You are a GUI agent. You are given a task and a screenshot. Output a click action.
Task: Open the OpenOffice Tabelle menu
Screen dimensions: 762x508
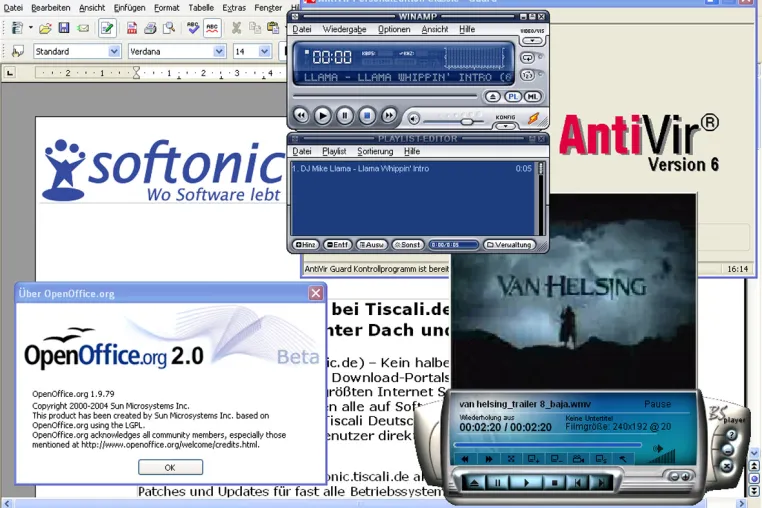point(201,8)
